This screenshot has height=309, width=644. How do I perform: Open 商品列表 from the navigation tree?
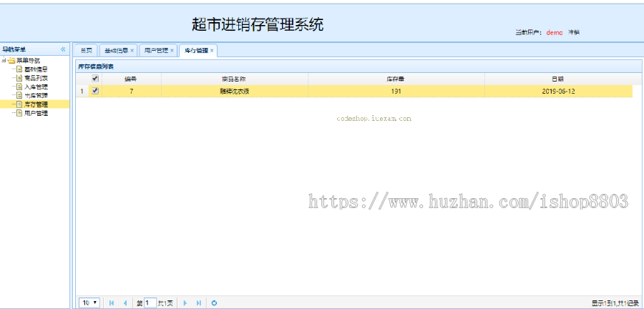36,78
